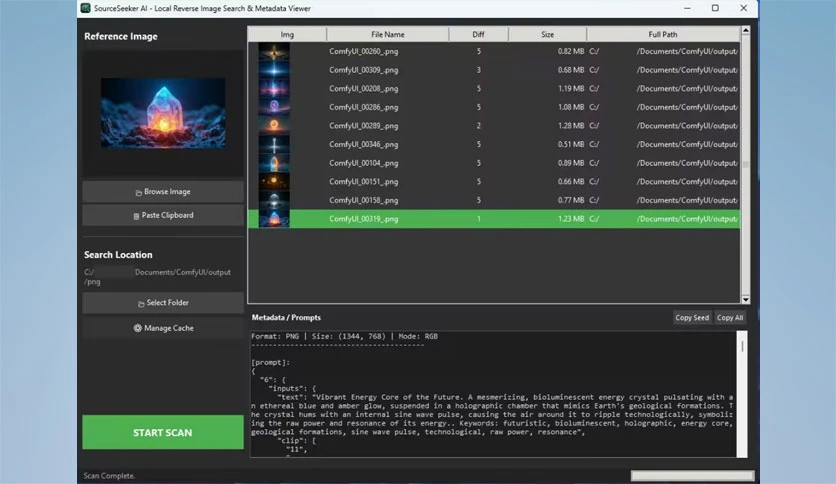The image size is (836, 484).
Task: Click the 1.23 MB size cell
Action: pyautogui.click(x=571, y=219)
